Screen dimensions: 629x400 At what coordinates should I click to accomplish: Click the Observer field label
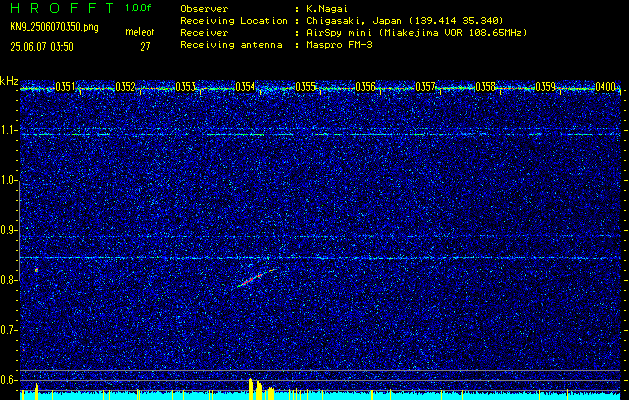tap(204, 9)
